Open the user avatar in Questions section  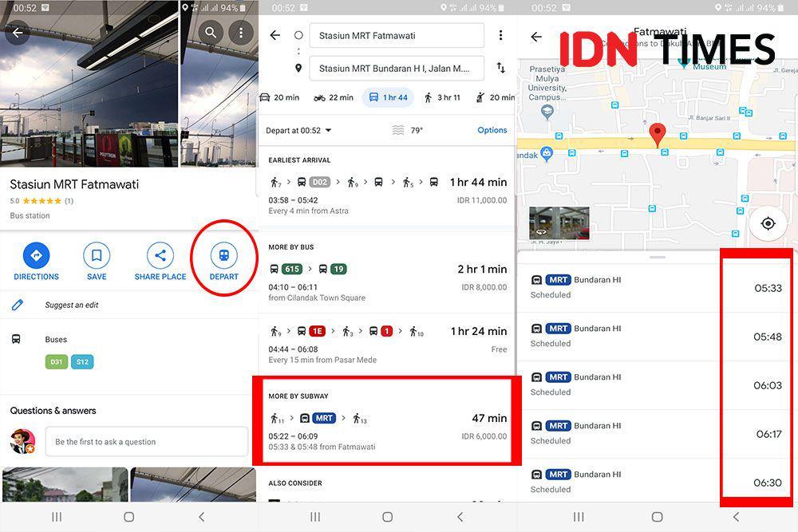click(23, 441)
